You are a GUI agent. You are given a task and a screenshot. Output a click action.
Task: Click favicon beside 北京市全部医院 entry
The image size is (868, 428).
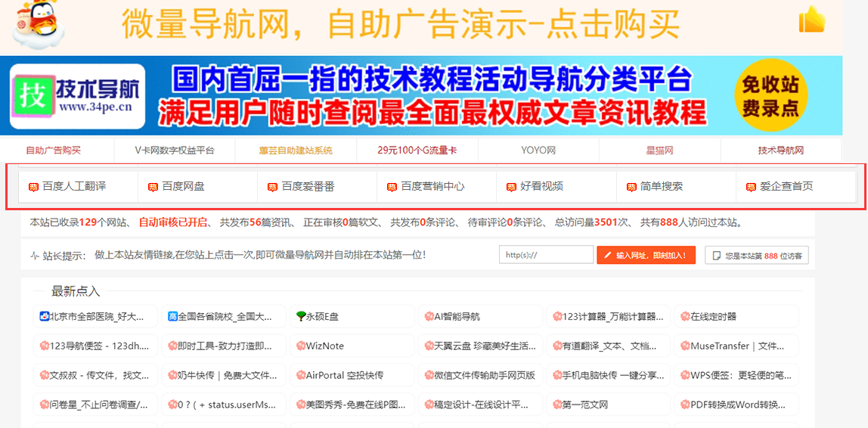click(45, 317)
